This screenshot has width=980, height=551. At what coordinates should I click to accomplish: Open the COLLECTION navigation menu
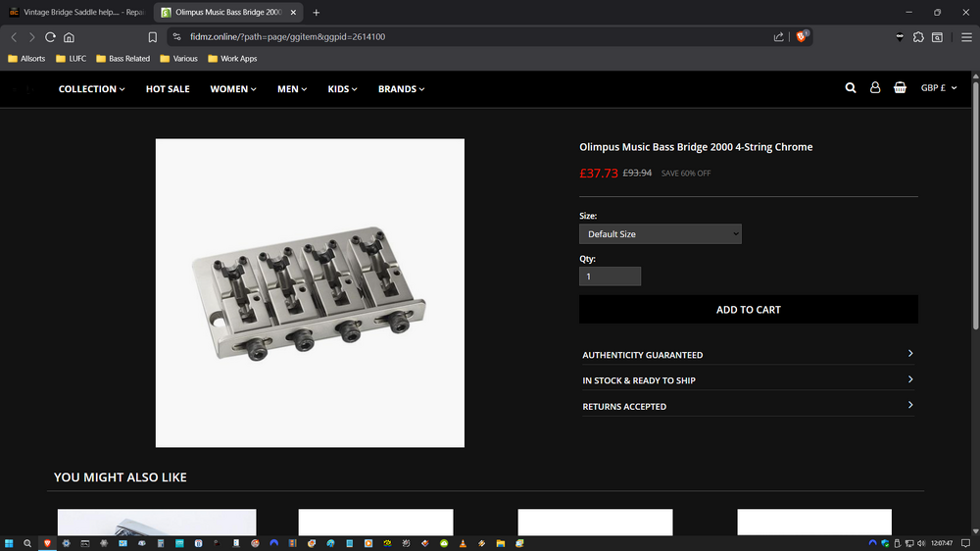pos(91,89)
